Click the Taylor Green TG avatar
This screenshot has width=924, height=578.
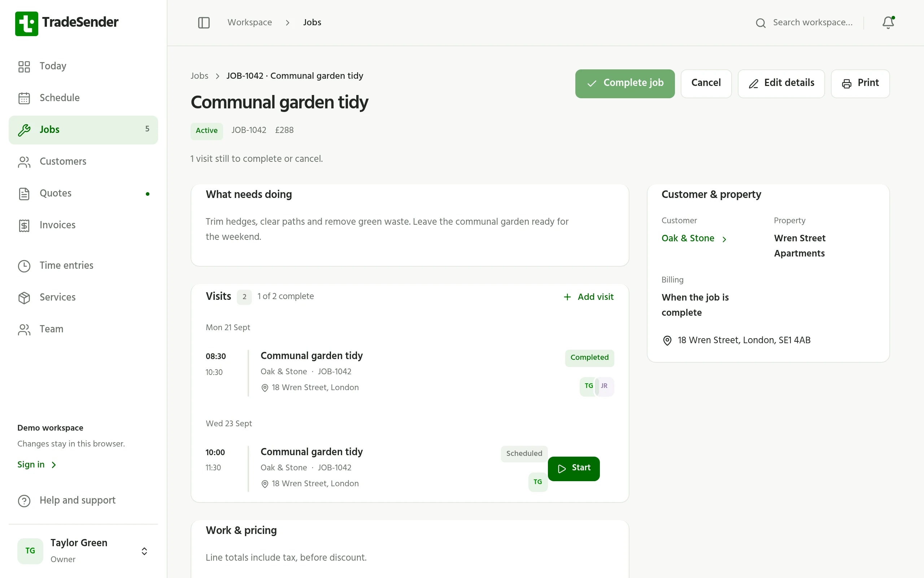(30, 551)
